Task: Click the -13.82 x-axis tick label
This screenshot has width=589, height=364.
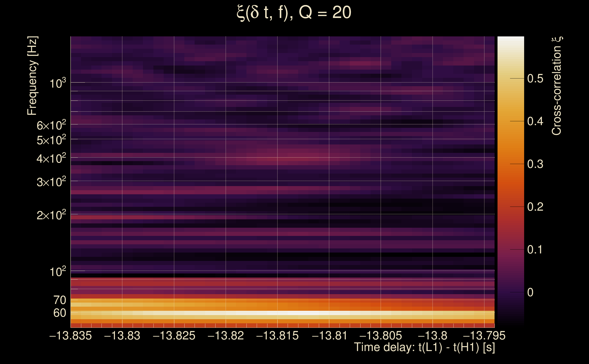Action: (226, 336)
